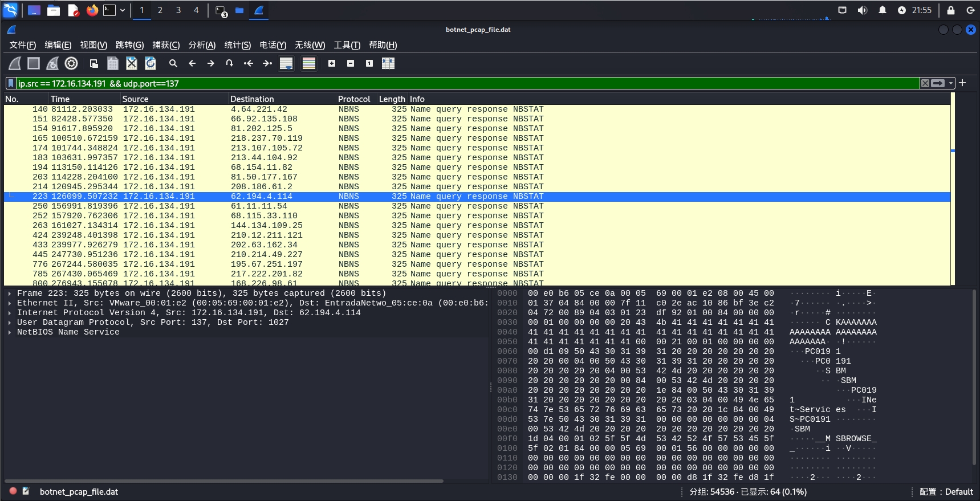Stop the packet capture
The image size is (980, 501).
(x=34, y=63)
